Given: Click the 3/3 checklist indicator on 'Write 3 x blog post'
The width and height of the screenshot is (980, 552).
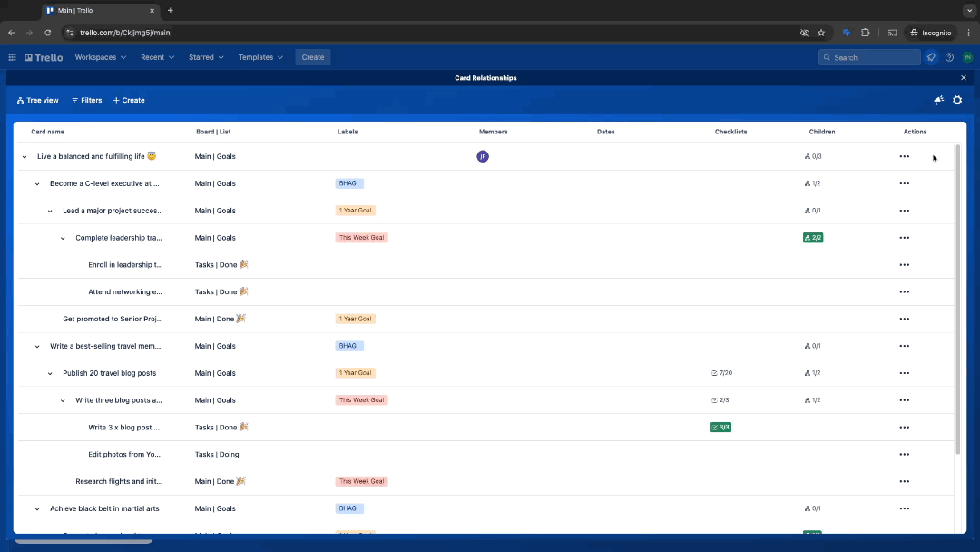Looking at the screenshot, I should (x=720, y=427).
